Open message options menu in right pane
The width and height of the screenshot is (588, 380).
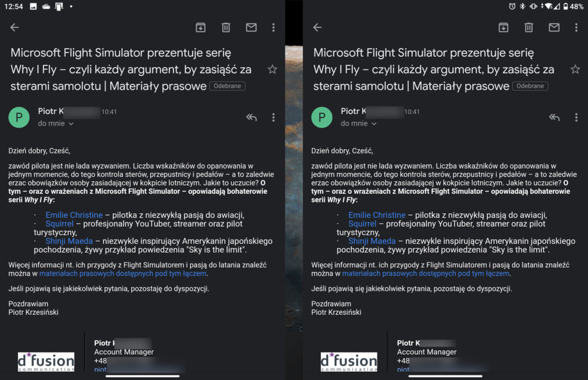tap(576, 117)
